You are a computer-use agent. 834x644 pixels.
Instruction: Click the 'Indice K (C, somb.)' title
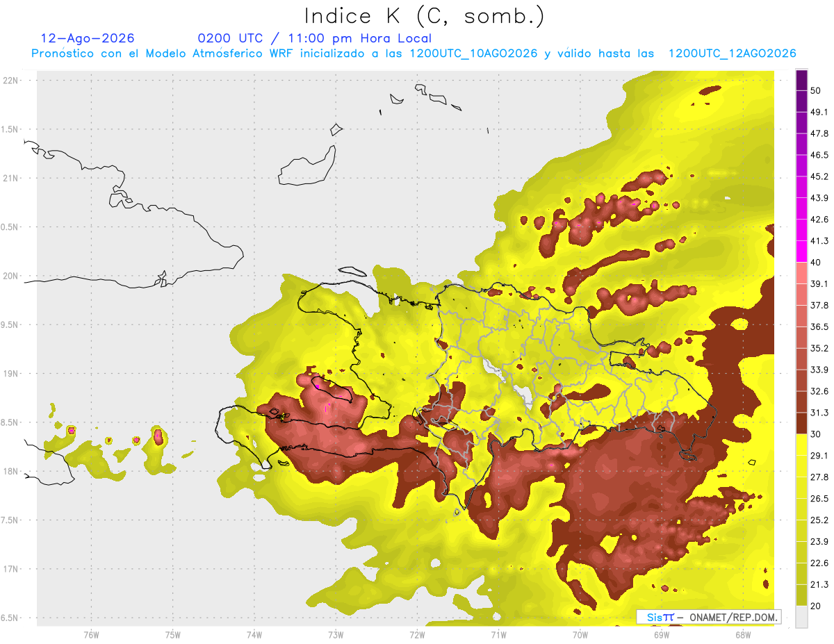click(x=425, y=17)
